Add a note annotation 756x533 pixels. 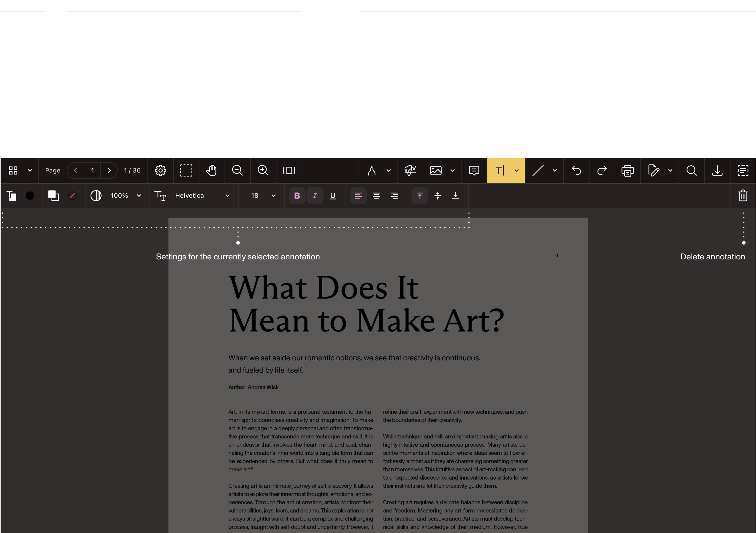pos(474,171)
